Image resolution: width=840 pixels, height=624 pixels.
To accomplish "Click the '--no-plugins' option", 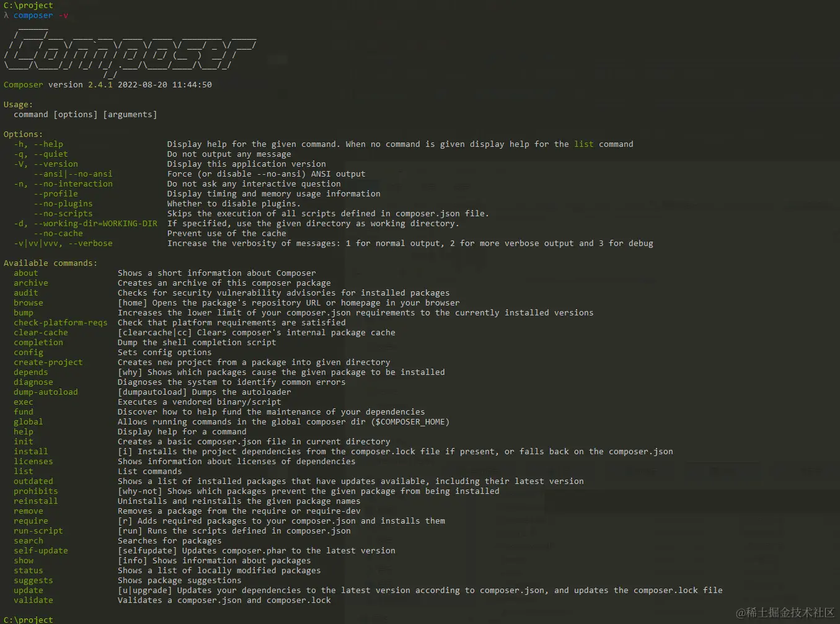I will coord(63,204).
